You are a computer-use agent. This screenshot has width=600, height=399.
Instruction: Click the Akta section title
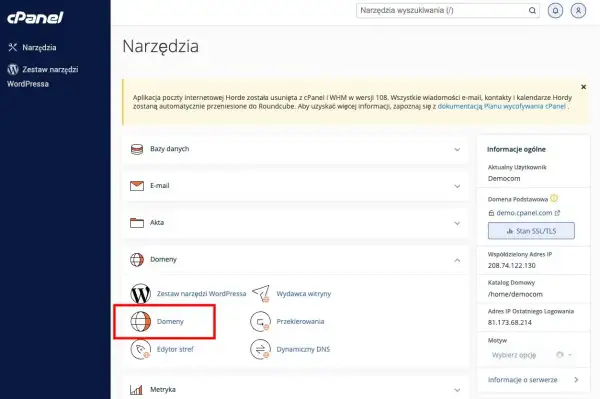coord(157,222)
